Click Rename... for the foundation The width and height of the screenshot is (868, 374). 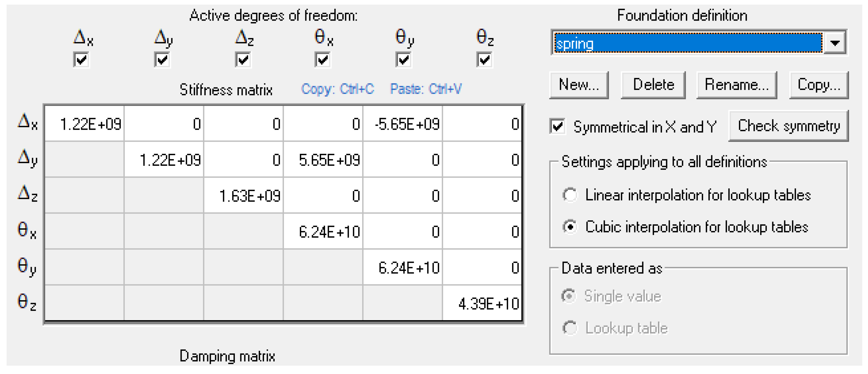click(x=737, y=85)
